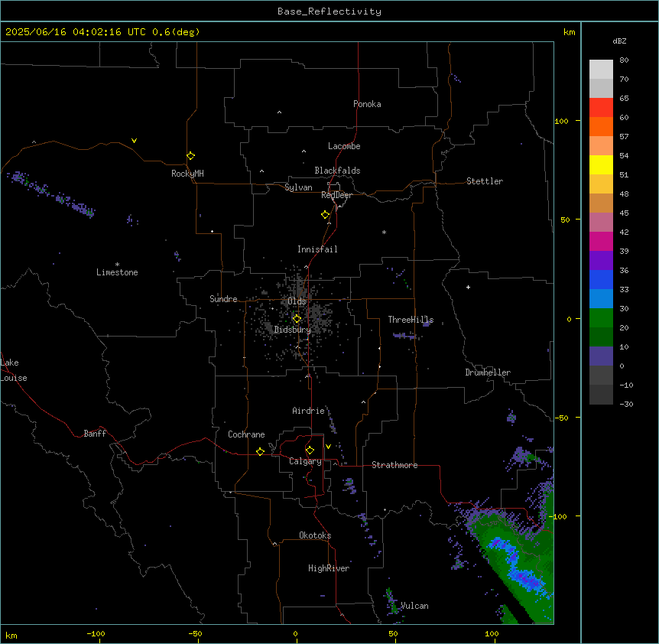Click the Olds town label
The height and width of the screenshot is (644, 659).
(297, 301)
